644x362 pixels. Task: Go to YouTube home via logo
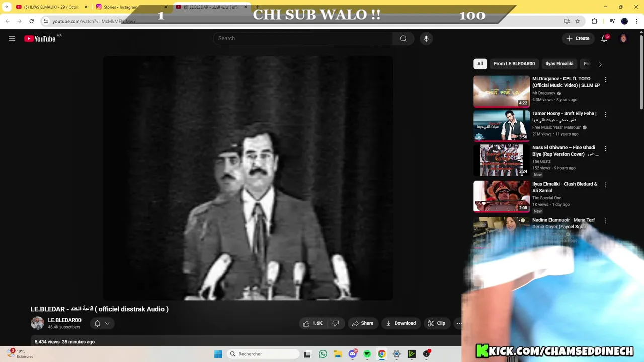click(40, 39)
